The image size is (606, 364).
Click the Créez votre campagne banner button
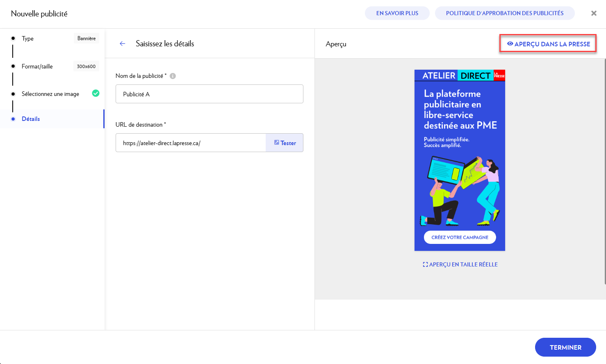(460, 237)
